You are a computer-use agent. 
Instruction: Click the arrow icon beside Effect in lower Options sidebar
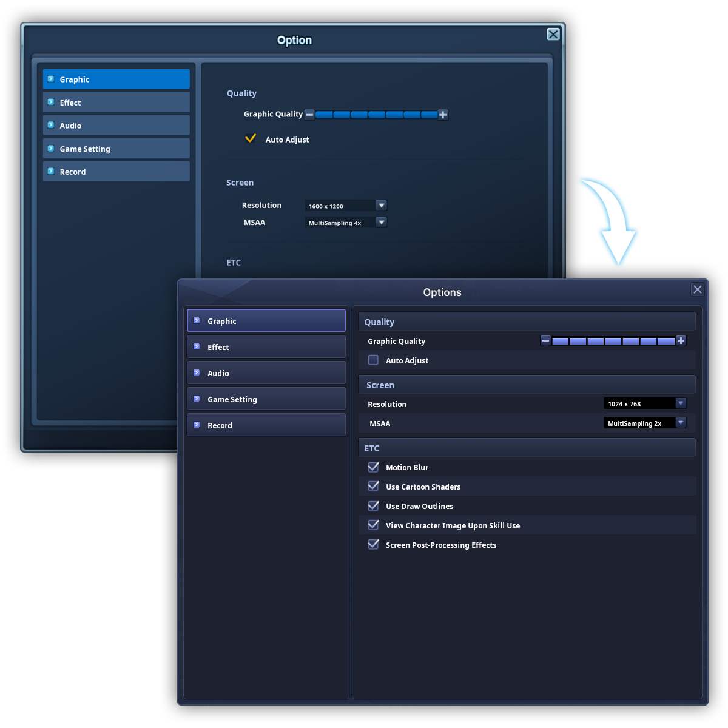coord(197,347)
